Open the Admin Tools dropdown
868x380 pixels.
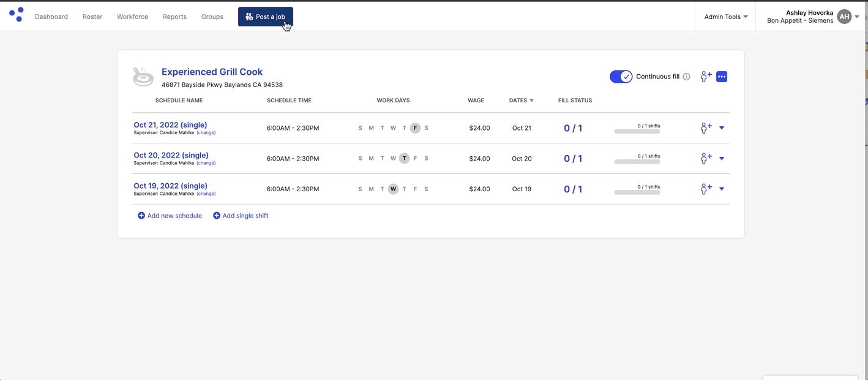pyautogui.click(x=725, y=17)
